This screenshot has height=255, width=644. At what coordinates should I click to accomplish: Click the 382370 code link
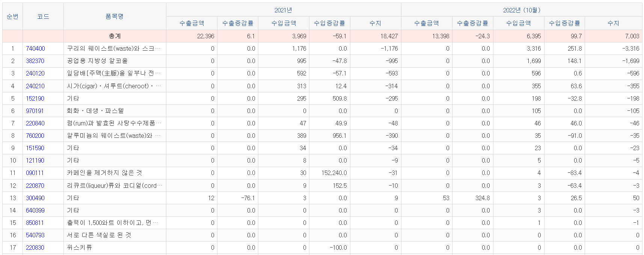(x=35, y=61)
